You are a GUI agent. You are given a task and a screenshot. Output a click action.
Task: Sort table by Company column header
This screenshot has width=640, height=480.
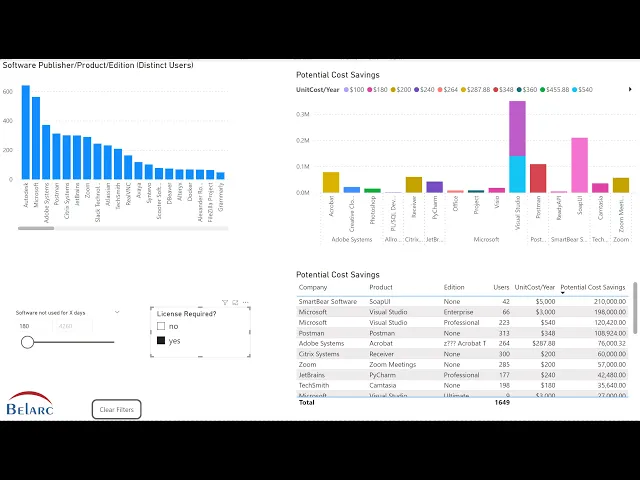313,287
